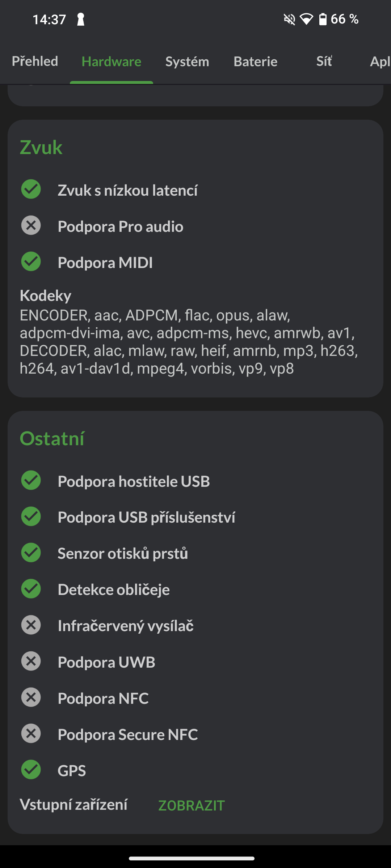This screenshot has width=391, height=868.
Task: Click the cross icon next to Podpora NFC
Action: pos(31,698)
